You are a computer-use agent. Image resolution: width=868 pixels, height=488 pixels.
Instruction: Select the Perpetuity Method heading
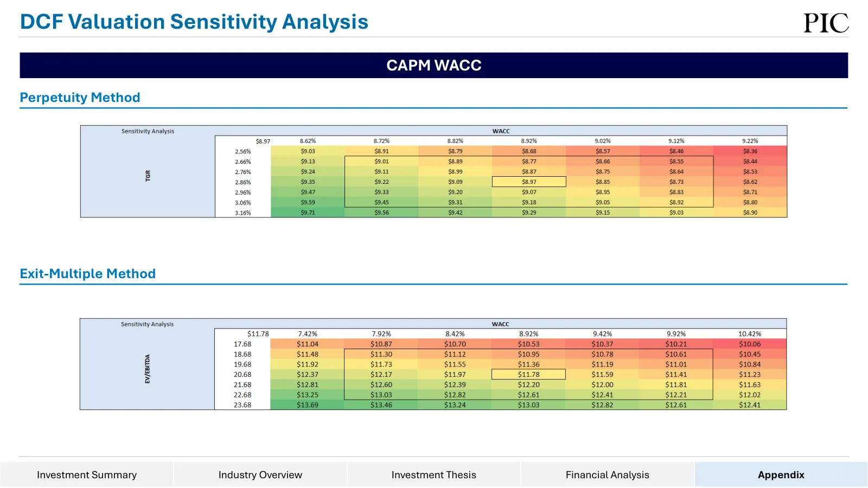(80, 98)
